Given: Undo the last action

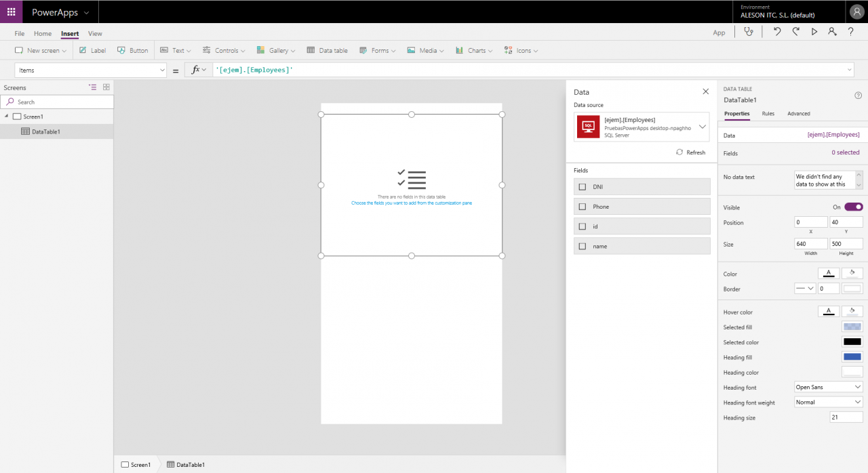Looking at the screenshot, I should point(777,32).
